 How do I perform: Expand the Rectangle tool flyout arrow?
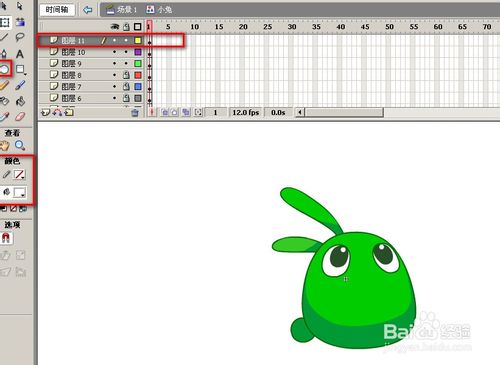point(25,73)
